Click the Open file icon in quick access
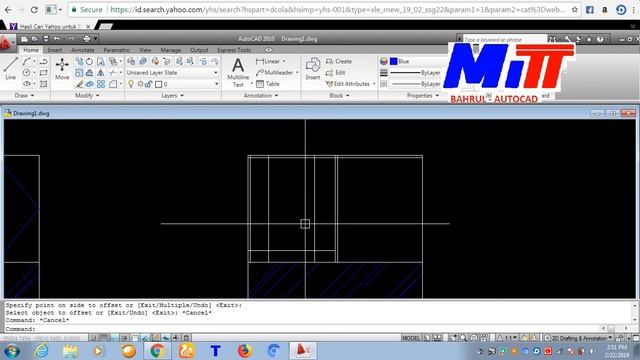The image size is (640, 360). 35,39
